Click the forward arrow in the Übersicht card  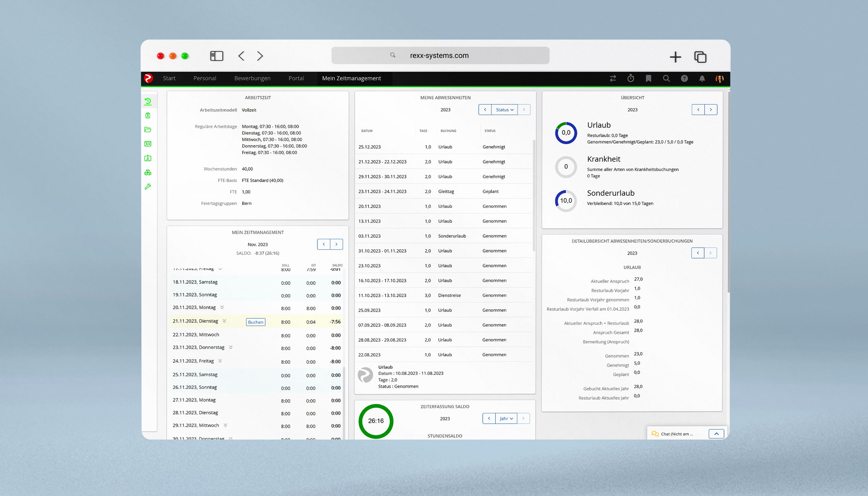711,110
